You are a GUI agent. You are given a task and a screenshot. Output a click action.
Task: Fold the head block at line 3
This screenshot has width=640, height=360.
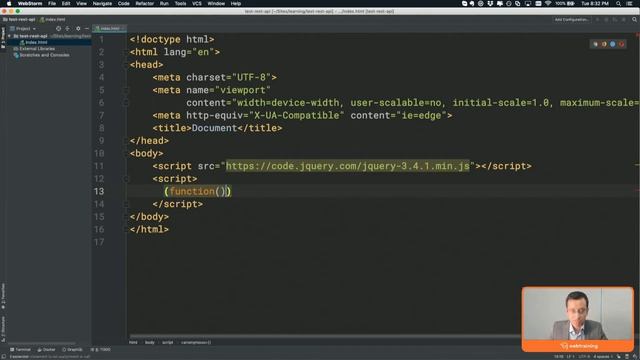click(x=126, y=65)
